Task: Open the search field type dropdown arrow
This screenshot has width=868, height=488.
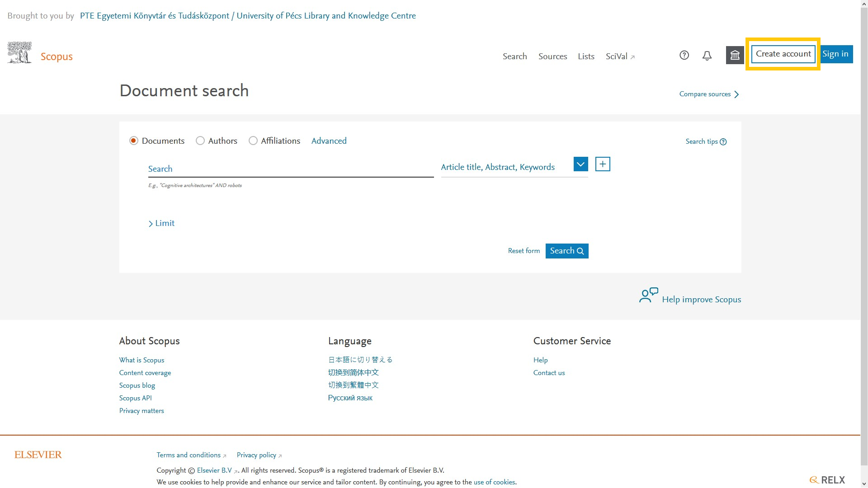Action: point(580,164)
